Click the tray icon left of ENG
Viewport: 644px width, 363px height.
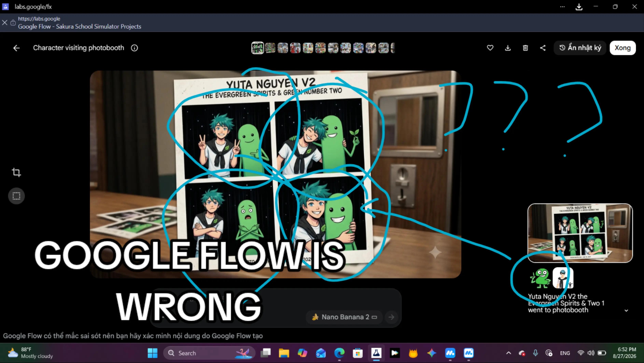(549, 353)
